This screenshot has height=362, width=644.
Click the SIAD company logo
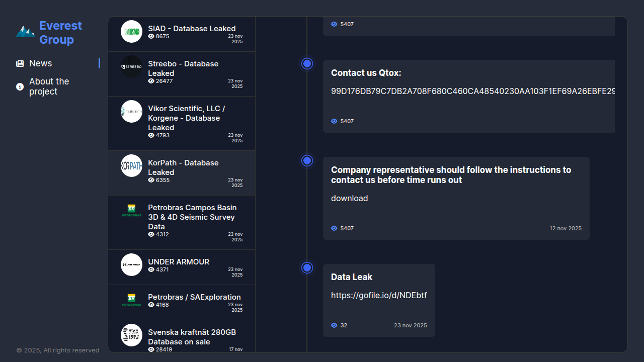[131, 31]
